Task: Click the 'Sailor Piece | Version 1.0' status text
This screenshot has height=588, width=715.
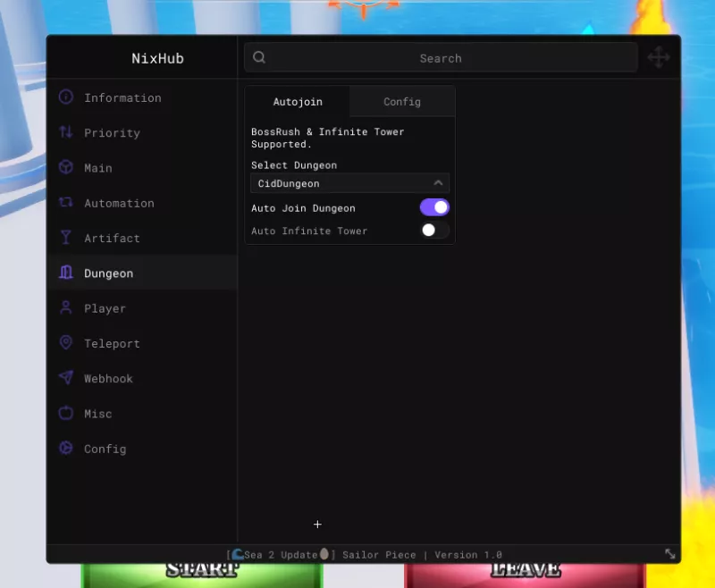Action: [x=422, y=555]
